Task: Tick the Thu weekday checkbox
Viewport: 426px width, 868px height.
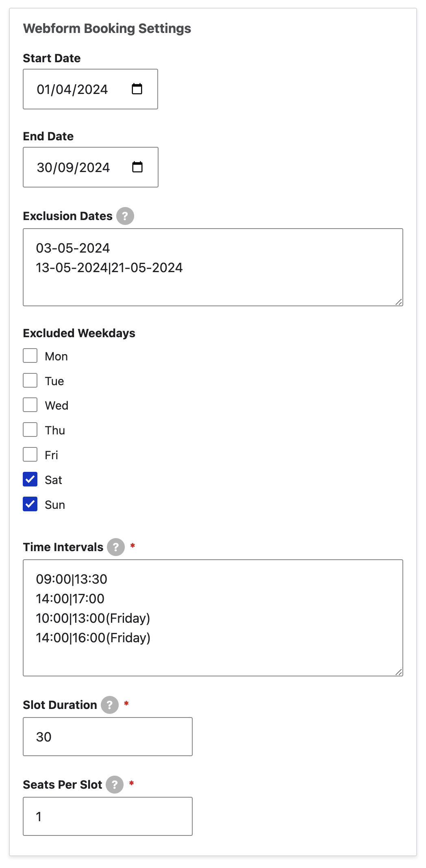Action: [x=30, y=430]
